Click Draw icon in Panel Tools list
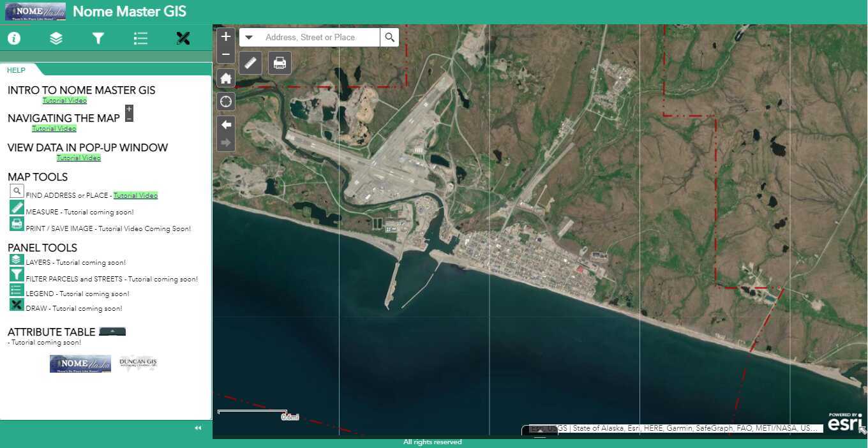This screenshot has height=448, width=868. point(17,304)
